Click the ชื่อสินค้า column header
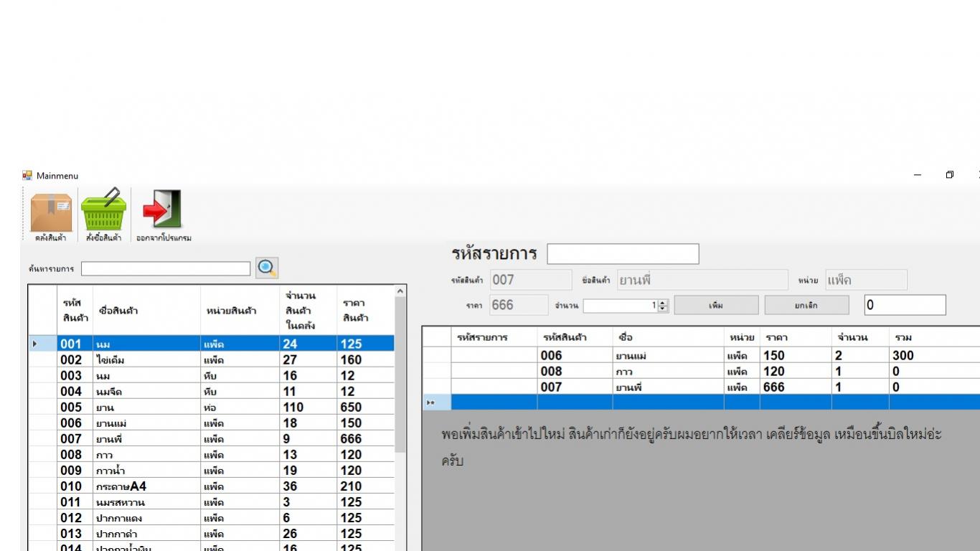 [x=147, y=311]
